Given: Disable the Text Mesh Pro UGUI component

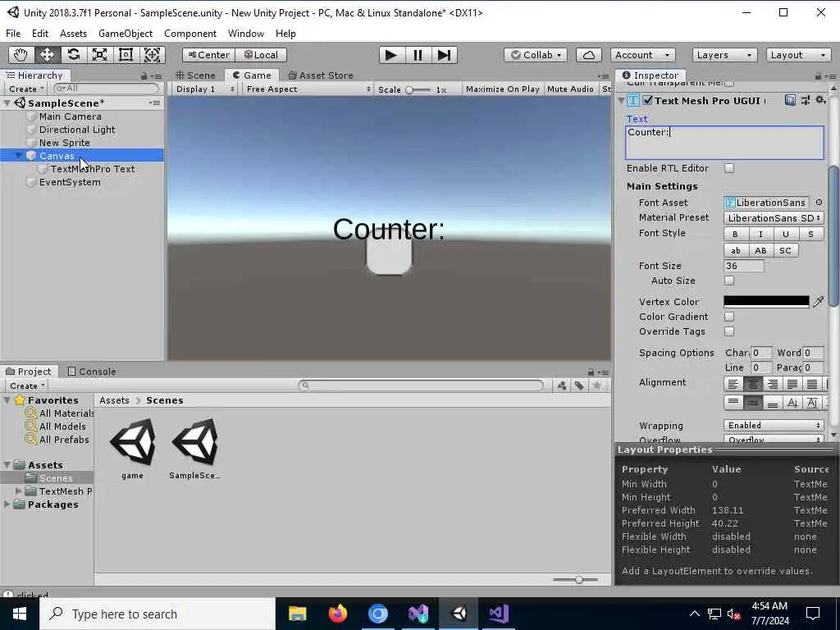Looking at the screenshot, I should (x=648, y=100).
